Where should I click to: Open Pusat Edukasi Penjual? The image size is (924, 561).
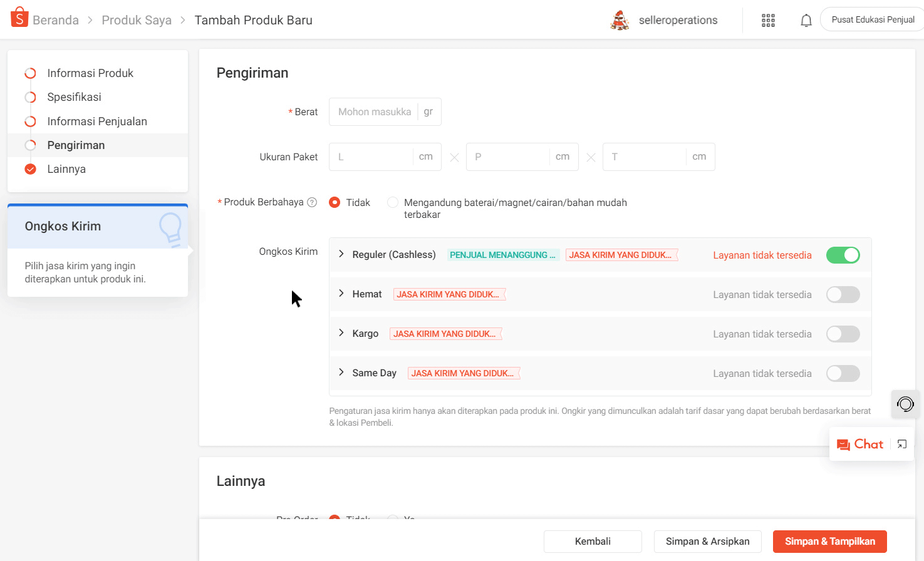coord(872,19)
